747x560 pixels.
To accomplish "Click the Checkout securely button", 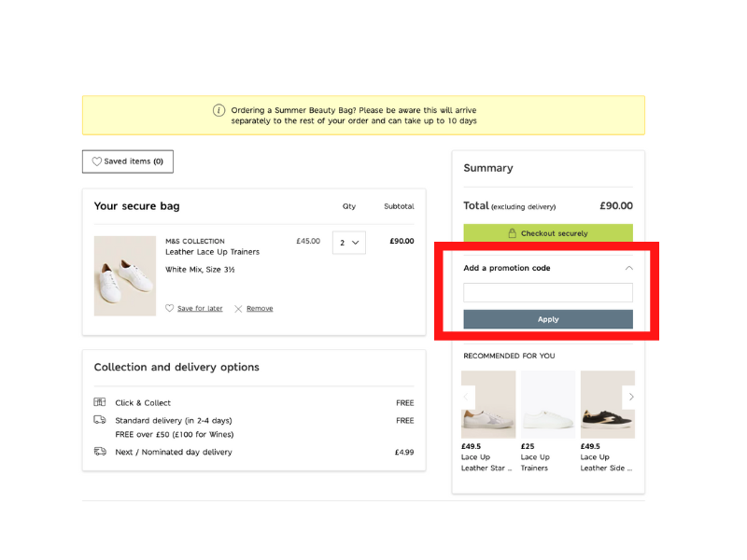I will 548,232.
